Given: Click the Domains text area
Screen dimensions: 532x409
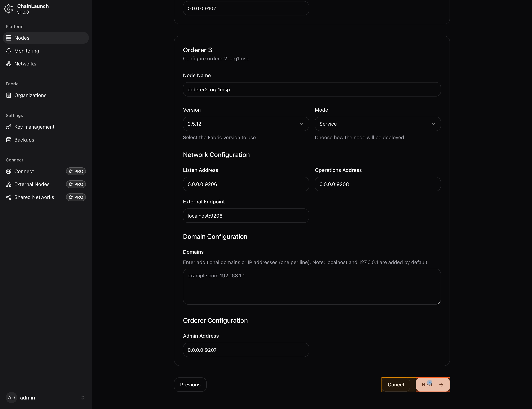Looking at the screenshot, I should (x=312, y=286).
